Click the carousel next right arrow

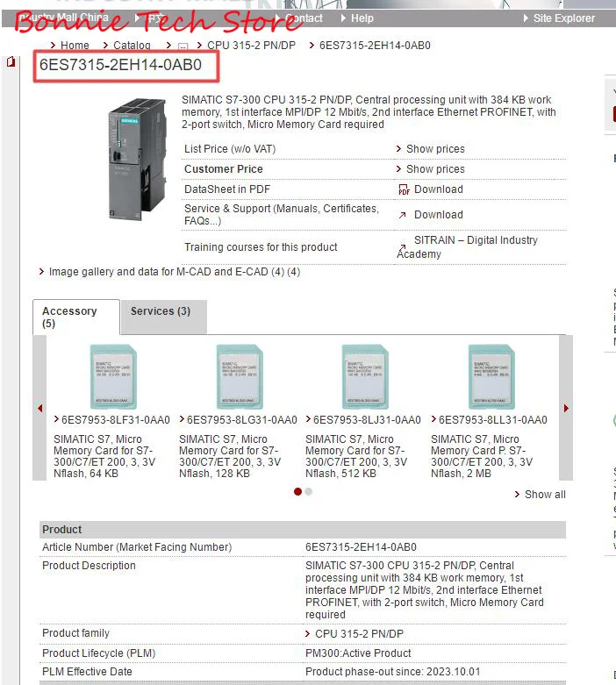(x=566, y=408)
